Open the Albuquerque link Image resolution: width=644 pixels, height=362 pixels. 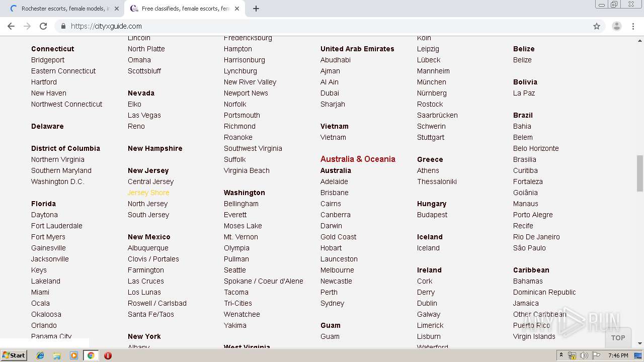click(148, 248)
